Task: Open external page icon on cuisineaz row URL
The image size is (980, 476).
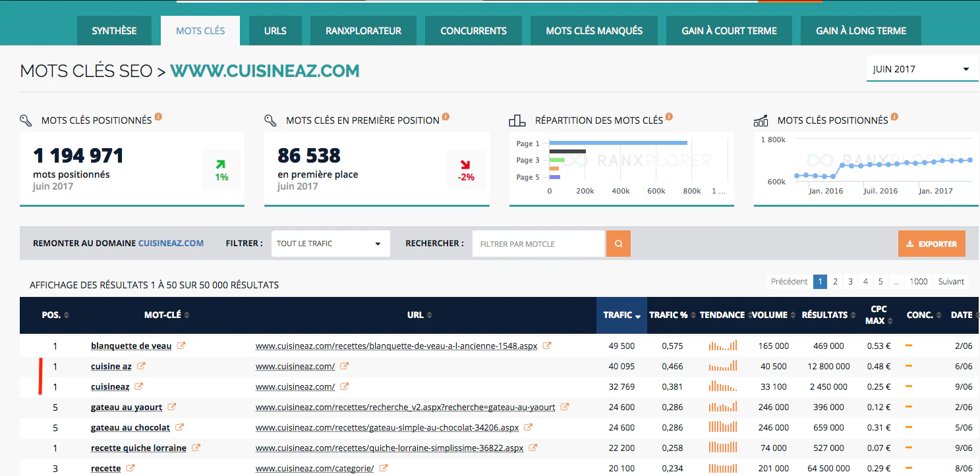Action: click(344, 386)
